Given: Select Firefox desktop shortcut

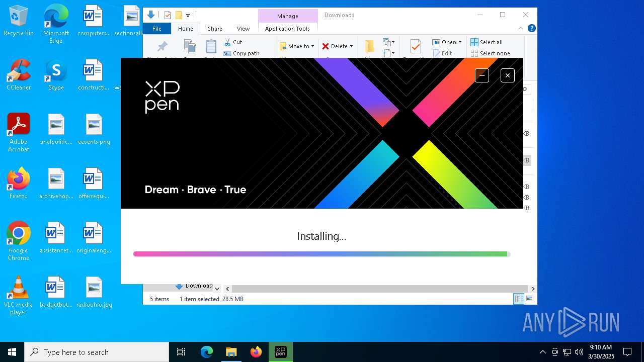Looking at the screenshot, I should tap(19, 184).
